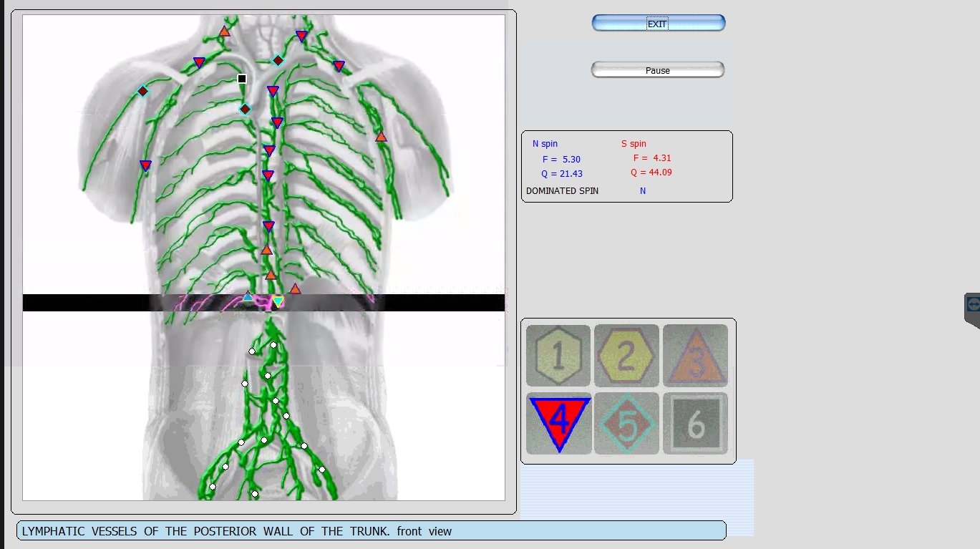This screenshot has height=549, width=980.
Task: Select the yellow hexagon level 2 icon
Action: click(626, 356)
